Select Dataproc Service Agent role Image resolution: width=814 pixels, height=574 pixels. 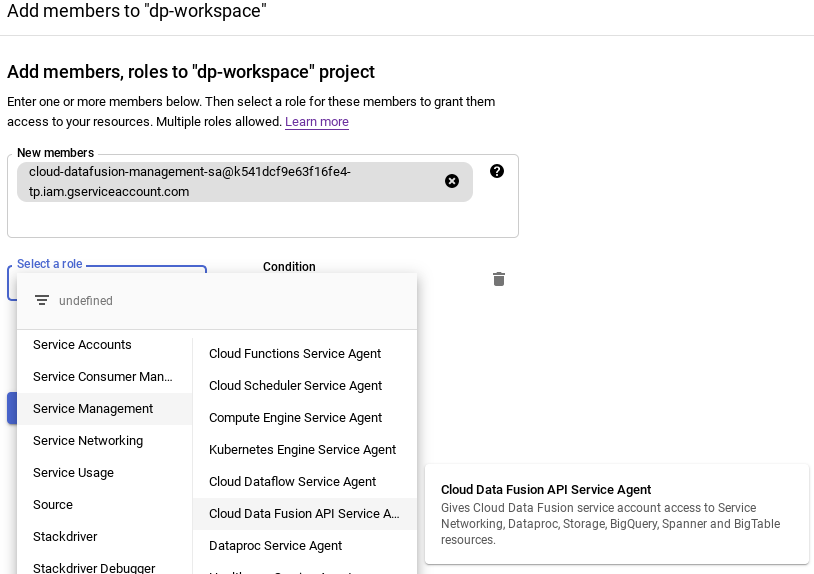click(275, 546)
